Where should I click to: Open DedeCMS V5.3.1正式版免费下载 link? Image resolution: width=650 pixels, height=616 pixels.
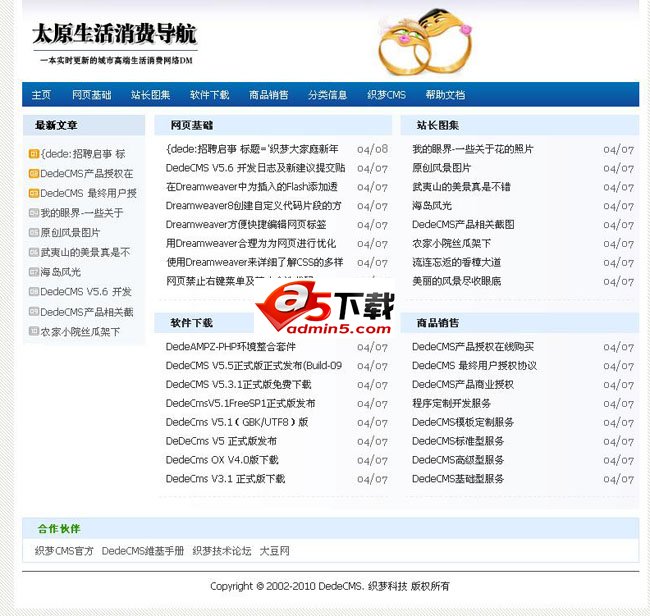pyautogui.click(x=238, y=384)
